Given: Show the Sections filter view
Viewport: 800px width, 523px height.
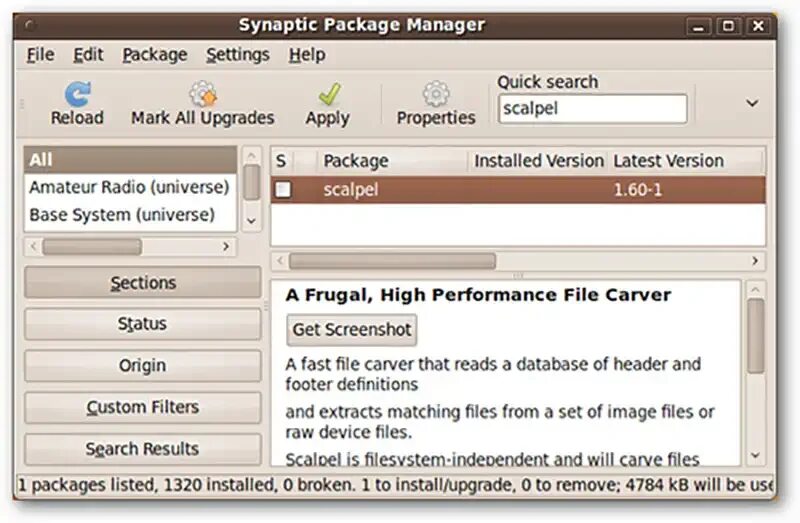Looking at the screenshot, I should click(143, 283).
